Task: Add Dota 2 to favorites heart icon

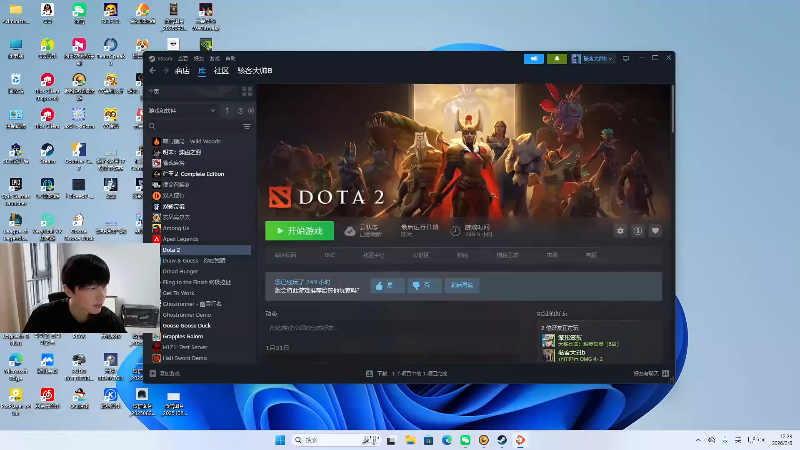Action: [x=655, y=231]
